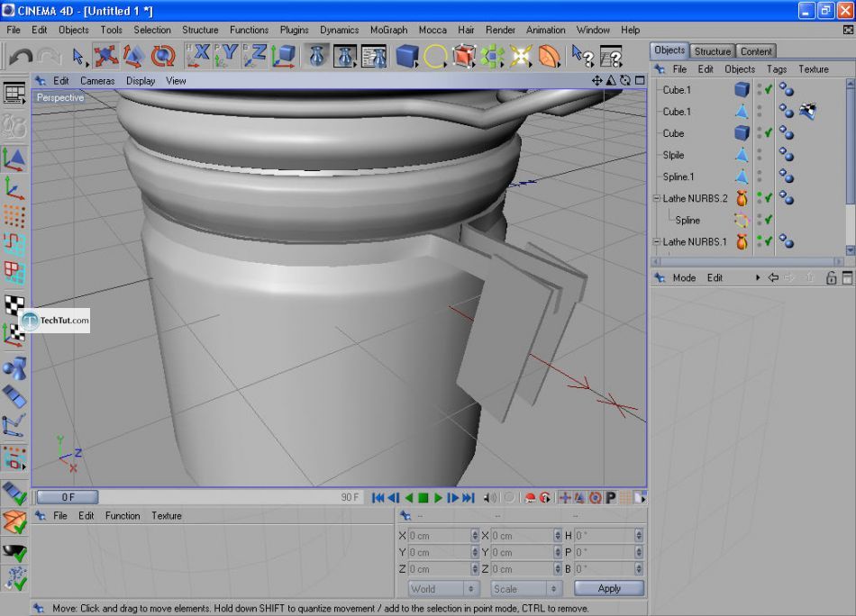This screenshot has width=856, height=616.
Task: Switch to the Structure tab
Action: tap(713, 51)
